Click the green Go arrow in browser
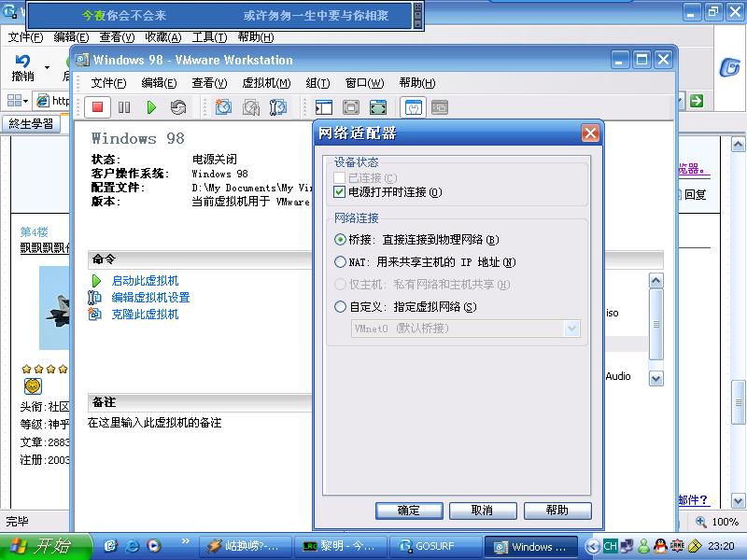 pos(697,101)
